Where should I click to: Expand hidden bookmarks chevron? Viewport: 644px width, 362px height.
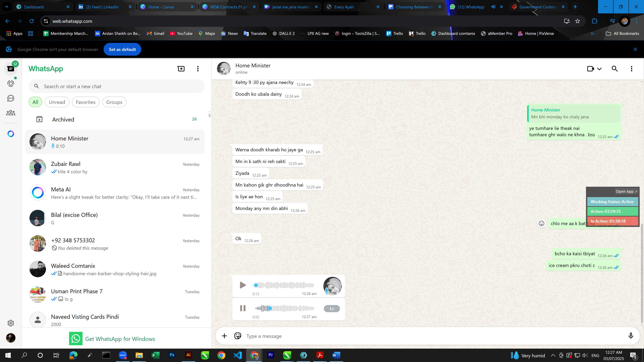592,34
